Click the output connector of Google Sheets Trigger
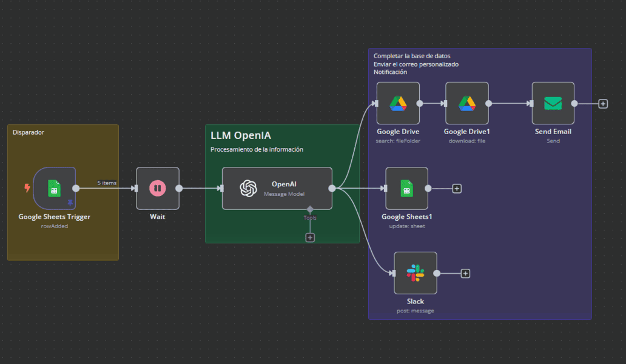 tap(76, 189)
